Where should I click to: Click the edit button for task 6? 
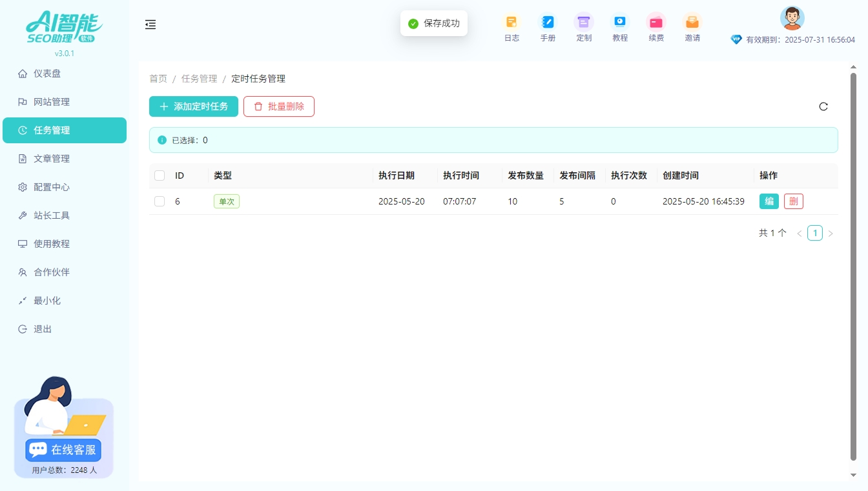click(x=769, y=201)
